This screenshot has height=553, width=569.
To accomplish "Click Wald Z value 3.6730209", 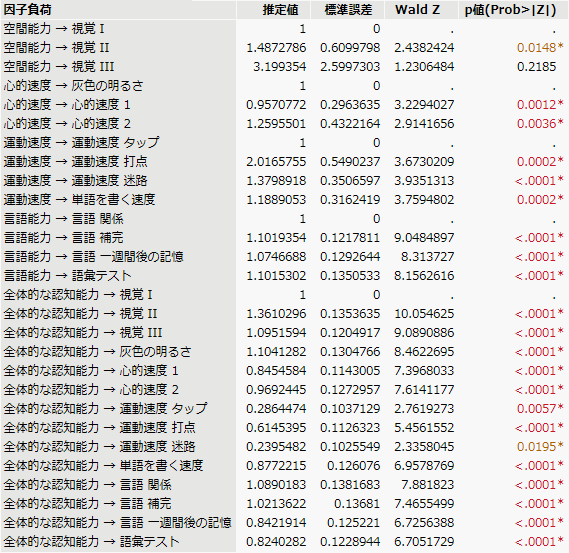I will click(424, 161).
